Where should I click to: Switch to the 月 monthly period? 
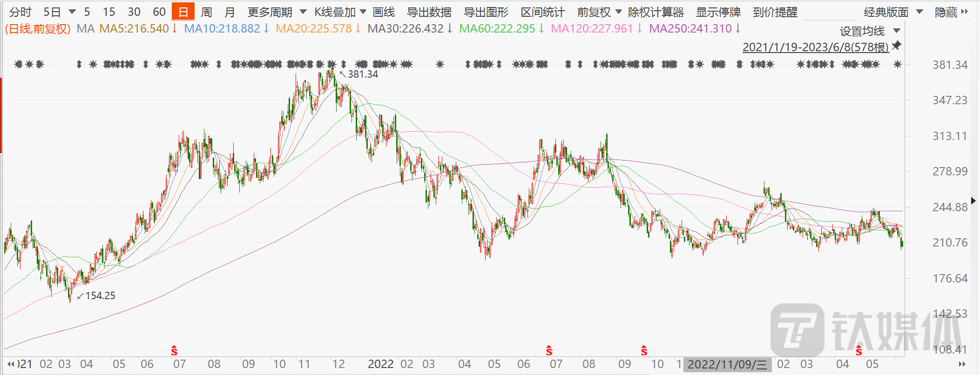[x=230, y=12]
